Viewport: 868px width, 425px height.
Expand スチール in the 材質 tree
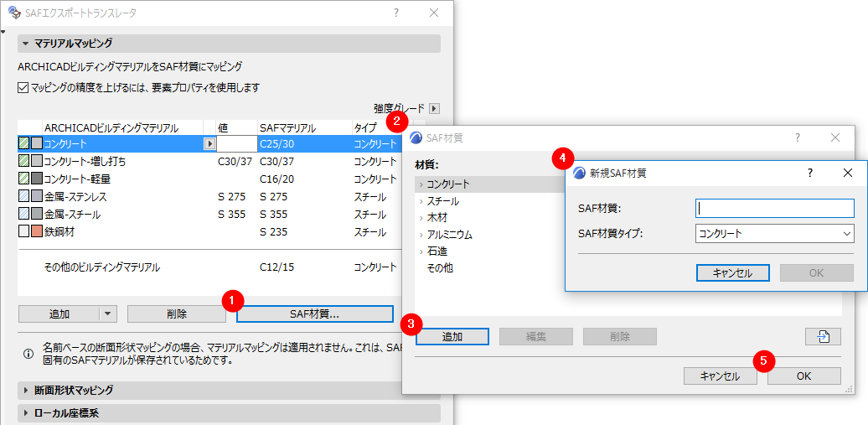pos(421,200)
